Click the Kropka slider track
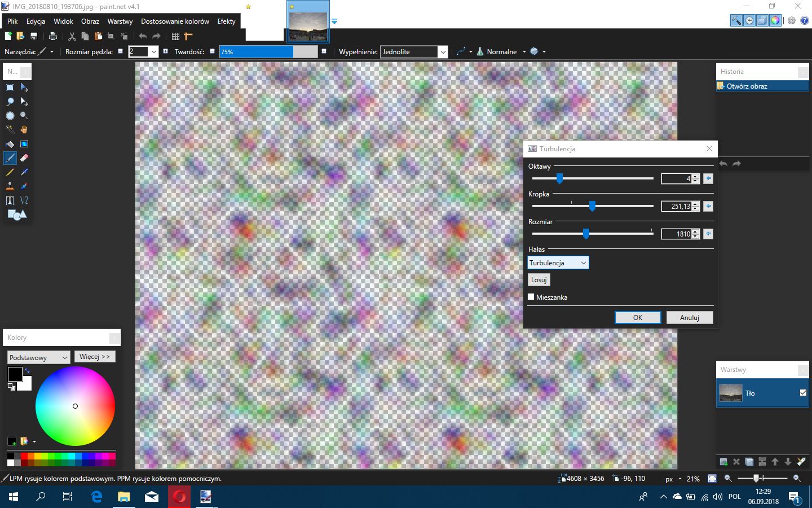 coord(593,206)
